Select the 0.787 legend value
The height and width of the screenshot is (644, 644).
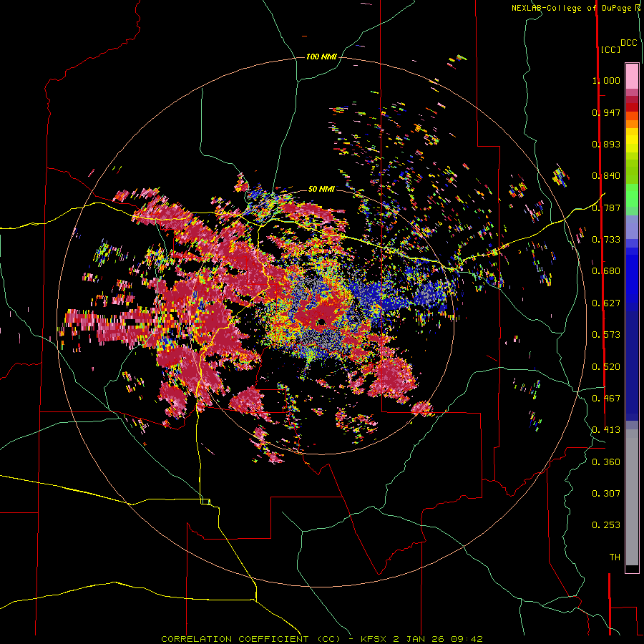pos(606,208)
